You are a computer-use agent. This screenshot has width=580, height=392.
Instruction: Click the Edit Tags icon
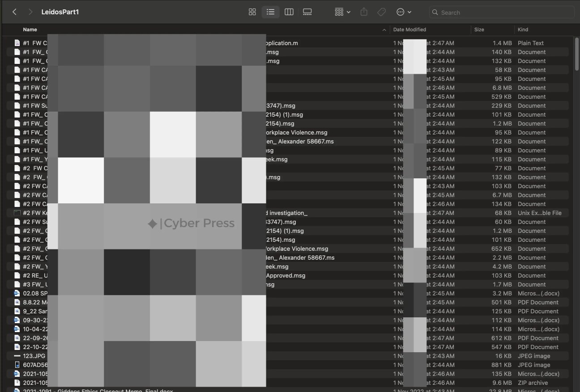[382, 12]
